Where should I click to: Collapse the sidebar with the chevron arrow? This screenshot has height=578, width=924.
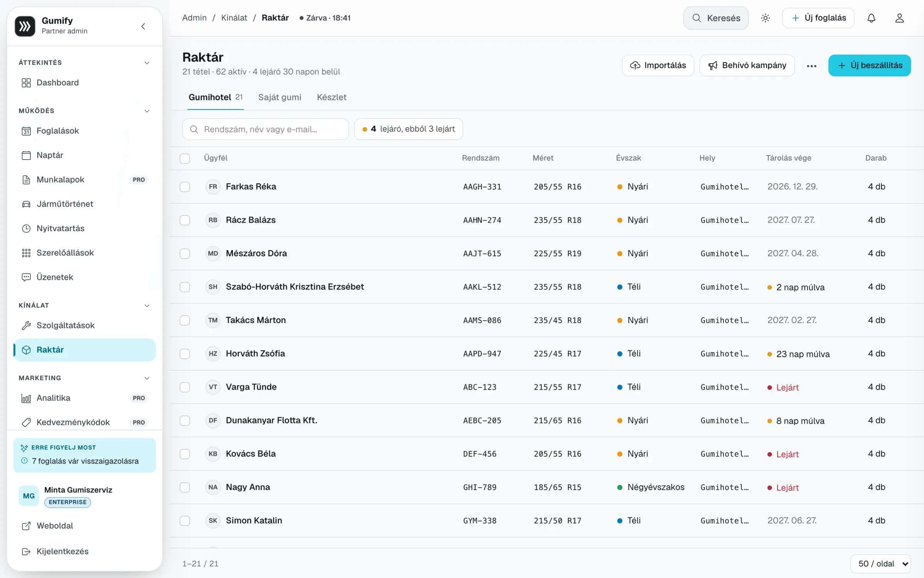[x=143, y=26]
